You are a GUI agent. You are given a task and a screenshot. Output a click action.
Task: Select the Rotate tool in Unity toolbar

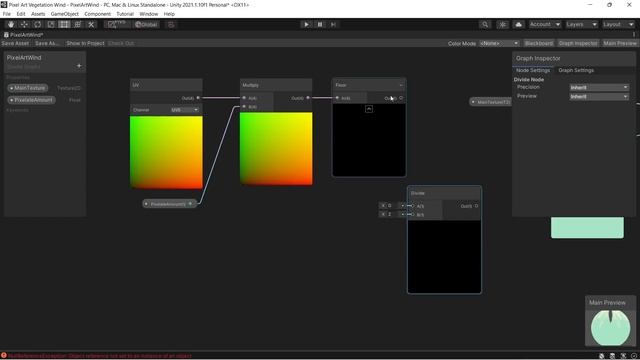pyautogui.click(x=38, y=24)
